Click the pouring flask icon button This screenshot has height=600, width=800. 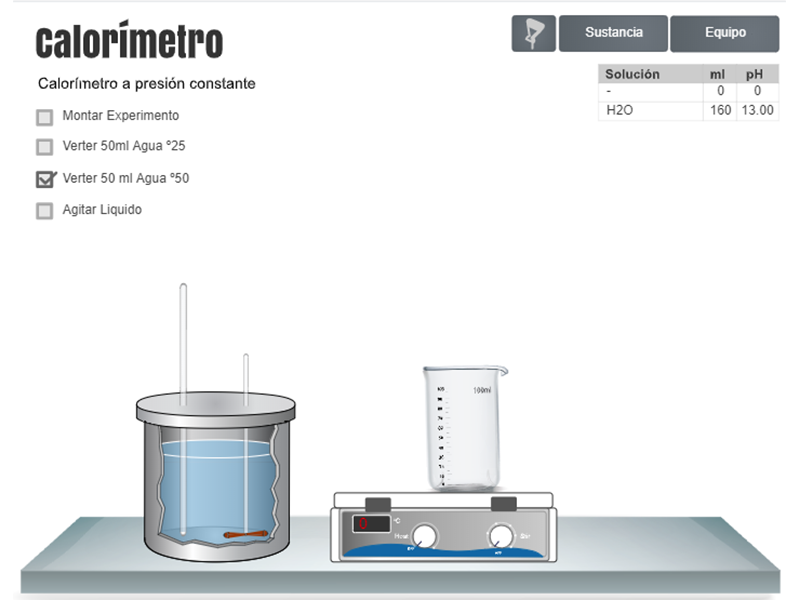(533, 33)
